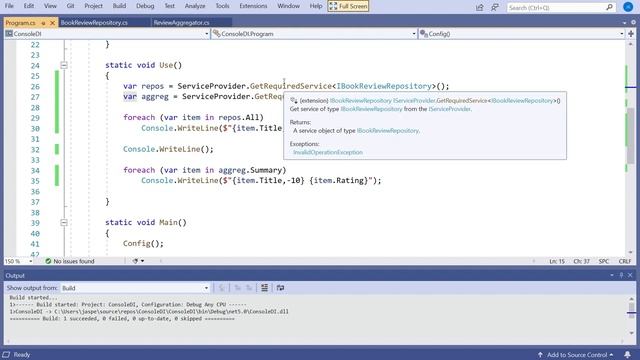Viewport: 640px width, 360px height.
Task: Click the Full Screen button
Action: pos(348,6)
